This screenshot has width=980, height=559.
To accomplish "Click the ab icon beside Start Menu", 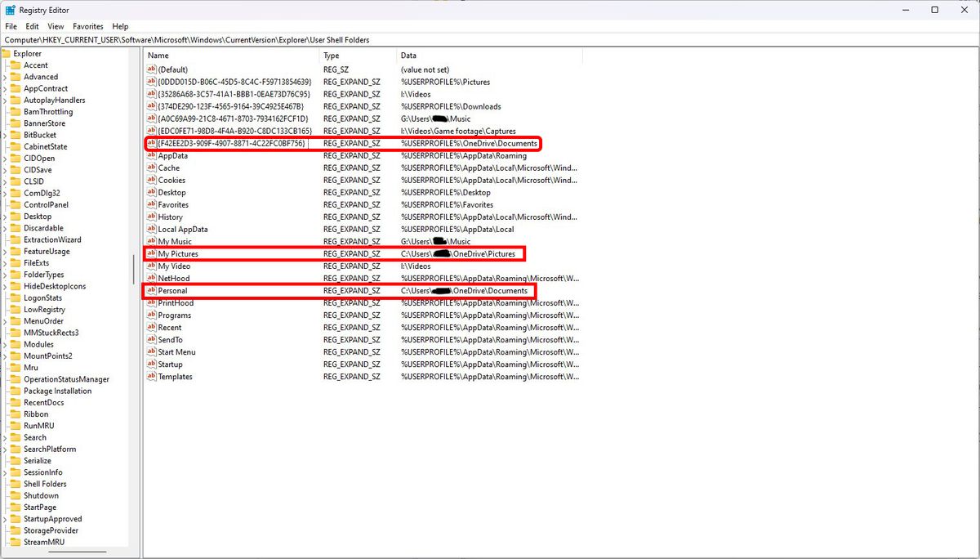I will coord(152,351).
